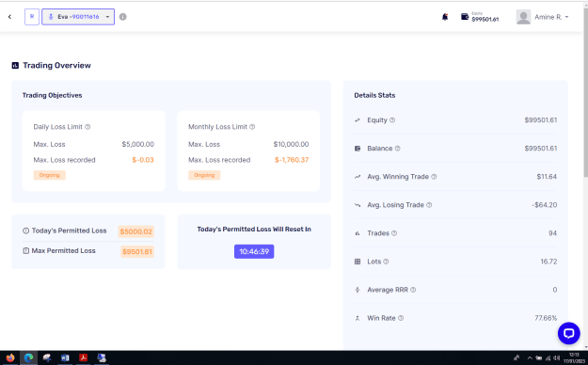
Task: Open Microsoft Word from the taskbar
Action: coord(65,357)
